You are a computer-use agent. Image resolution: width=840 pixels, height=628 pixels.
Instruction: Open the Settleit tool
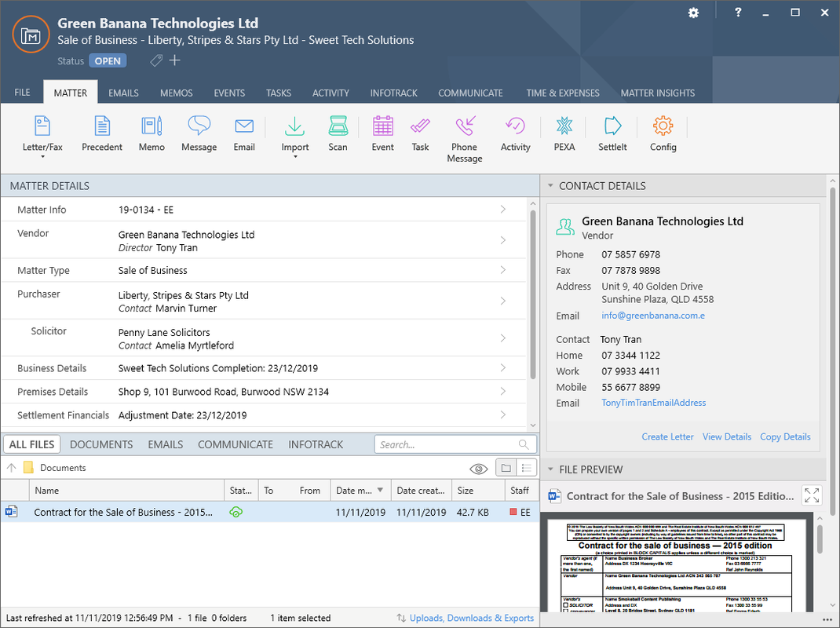(612, 133)
